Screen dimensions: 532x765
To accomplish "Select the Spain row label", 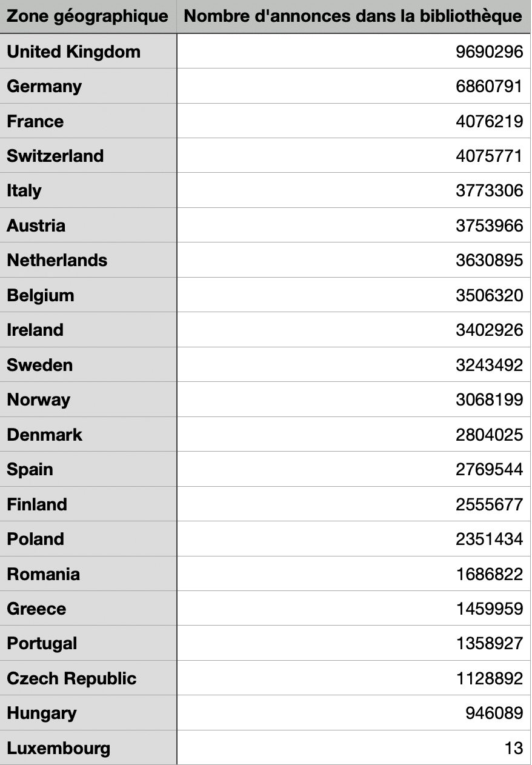I will tap(30, 469).
